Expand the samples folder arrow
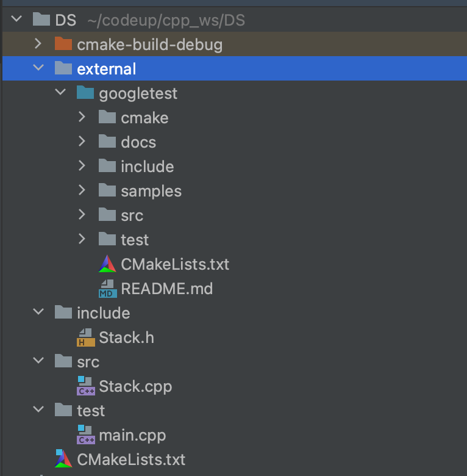This screenshot has height=476, width=467. pos(82,191)
